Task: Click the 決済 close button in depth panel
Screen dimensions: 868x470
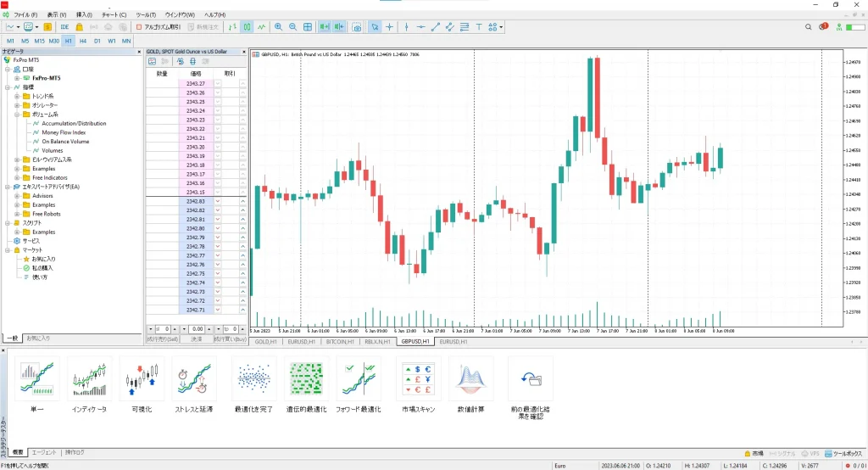Action: click(x=197, y=339)
